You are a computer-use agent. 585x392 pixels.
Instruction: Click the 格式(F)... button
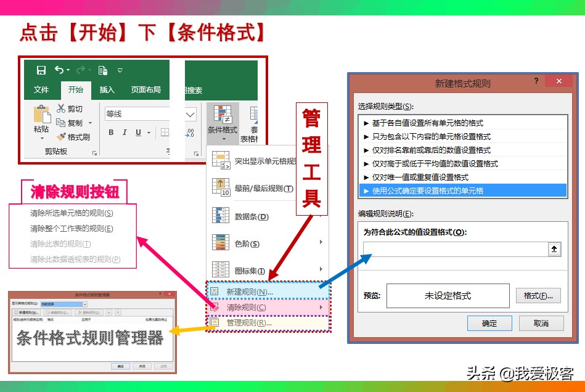(538, 296)
